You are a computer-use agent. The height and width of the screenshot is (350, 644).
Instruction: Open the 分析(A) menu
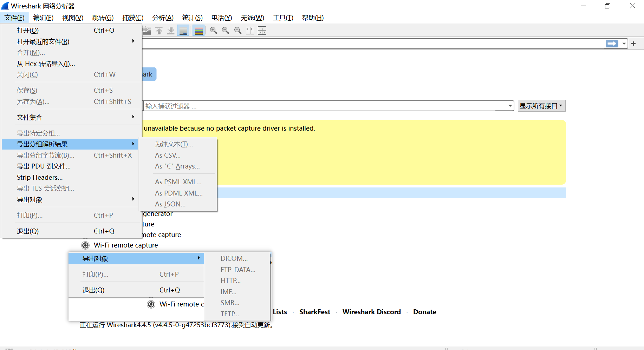[163, 18]
